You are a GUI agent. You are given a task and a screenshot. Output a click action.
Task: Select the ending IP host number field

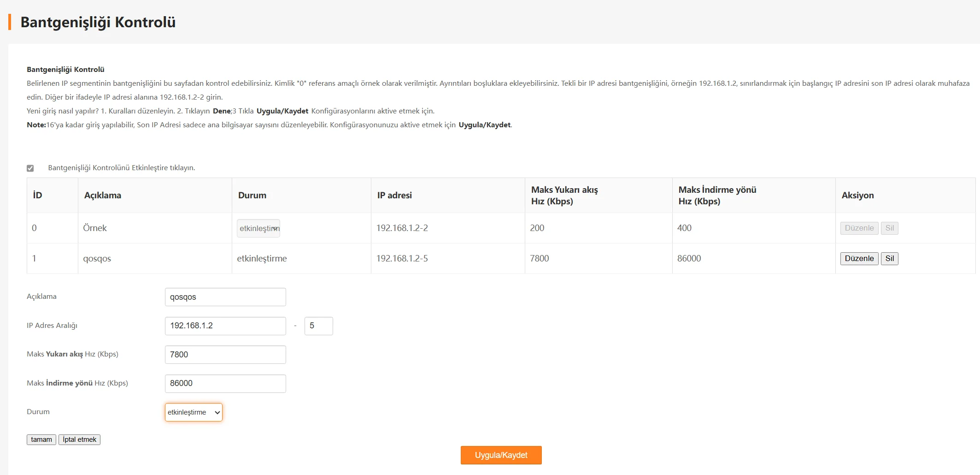click(x=318, y=326)
